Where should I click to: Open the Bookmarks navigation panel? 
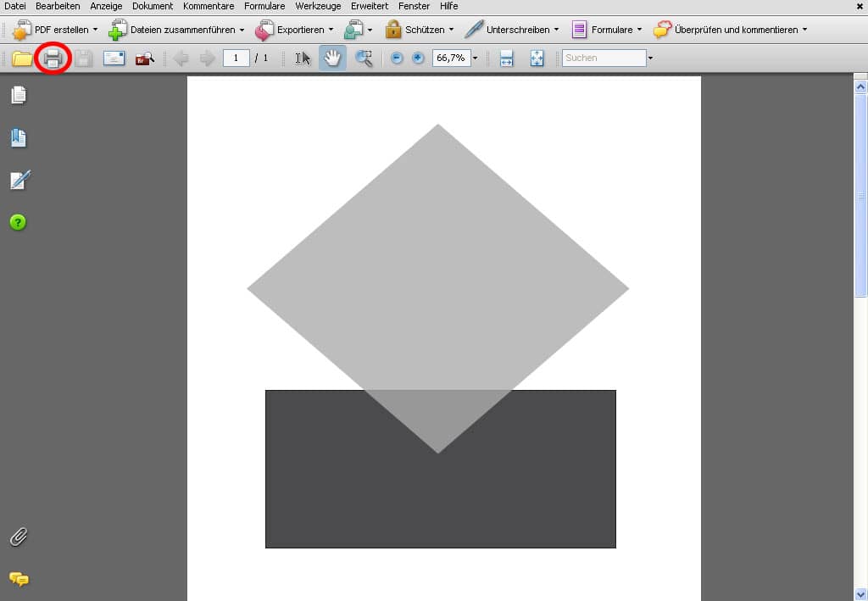tap(19, 136)
